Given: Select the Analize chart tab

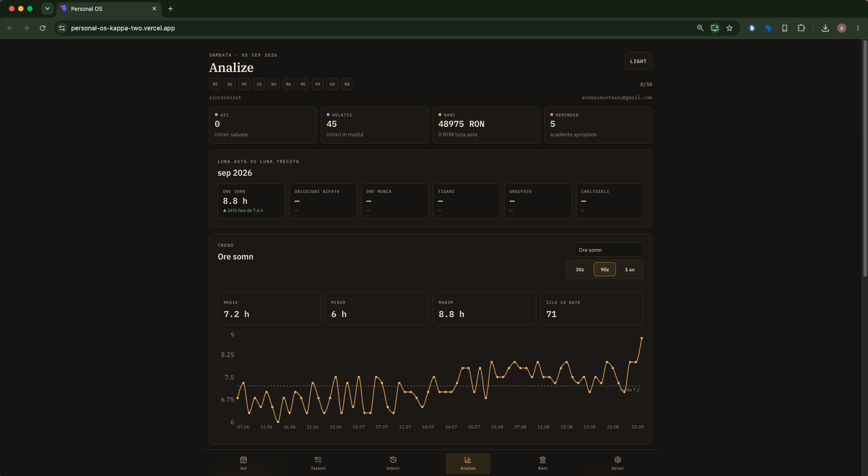Looking at the screenshot, I should pyautogui.click(x=468, y=463).
